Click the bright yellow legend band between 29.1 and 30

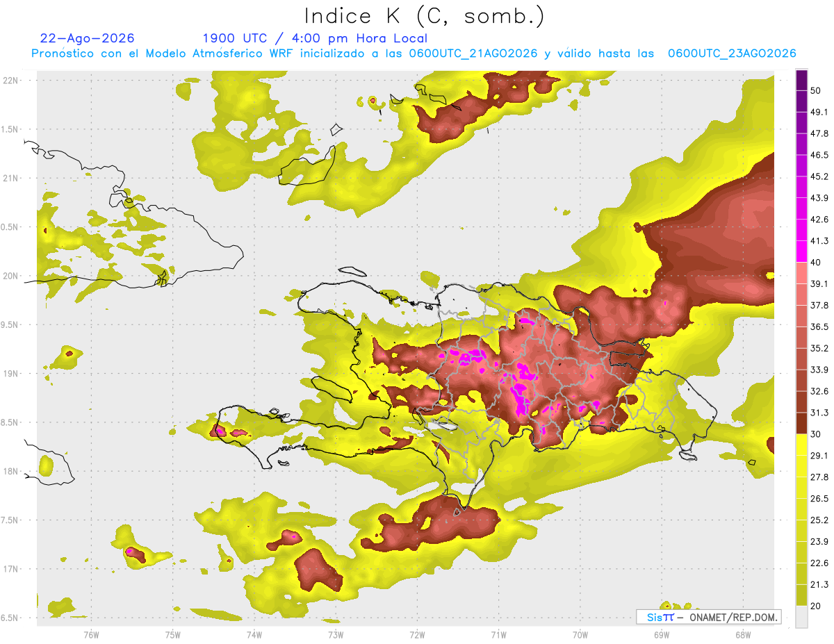(801, 445)
